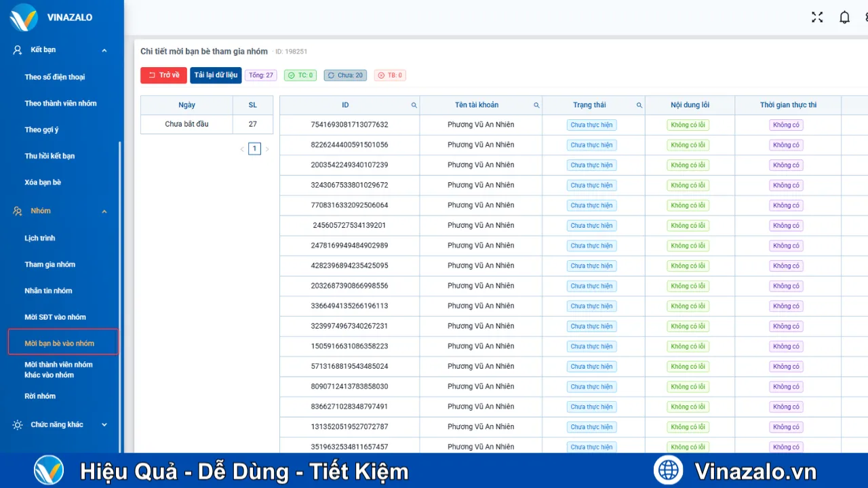868x488 pixels.
Task: Filter by the TC: 0 success tag
Action: [300, 76]
